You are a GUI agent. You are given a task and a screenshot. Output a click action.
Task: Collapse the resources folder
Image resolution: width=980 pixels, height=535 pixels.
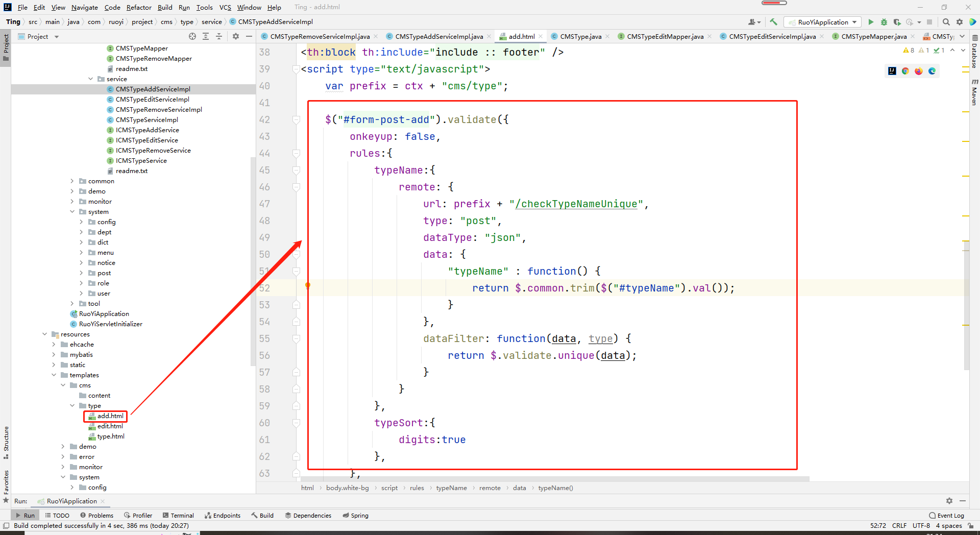44,334
